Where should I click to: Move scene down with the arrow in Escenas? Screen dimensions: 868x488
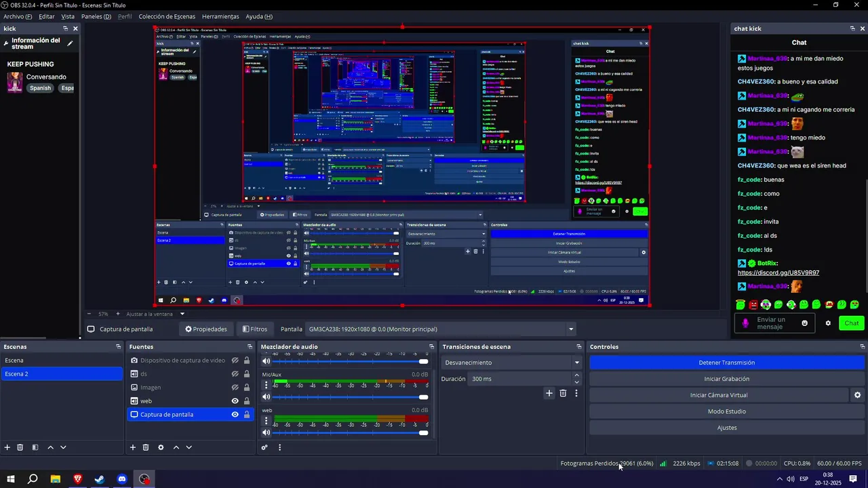pyautogui.click(x=63, y=447)
